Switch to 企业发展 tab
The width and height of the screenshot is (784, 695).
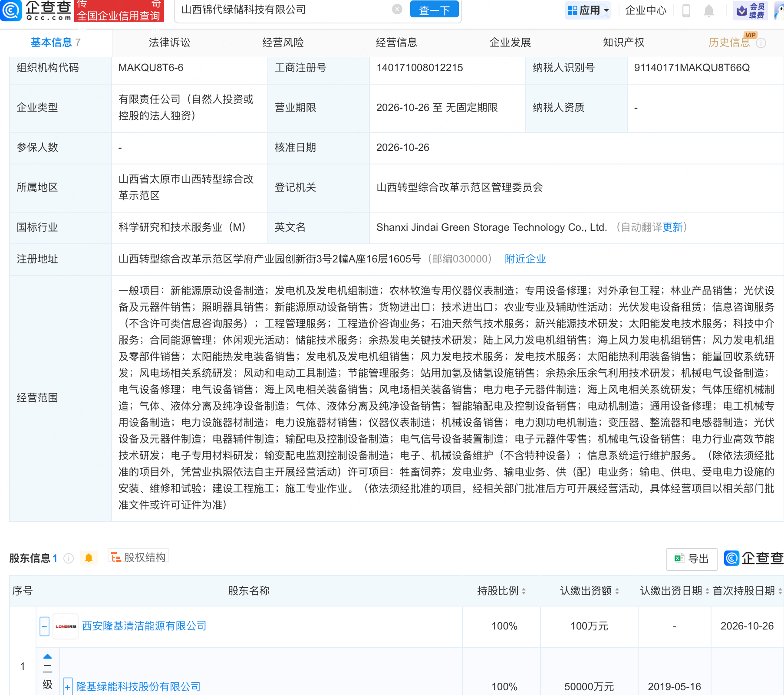coord(510,43)
